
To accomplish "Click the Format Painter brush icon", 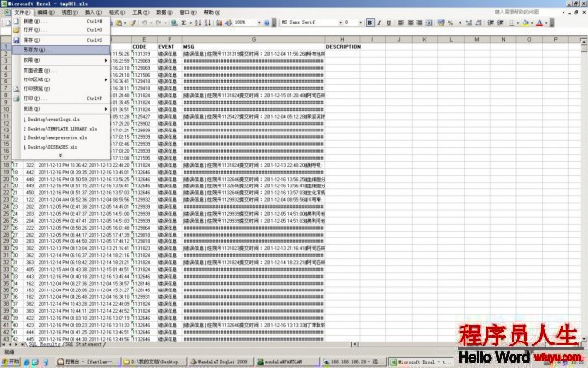I will (x=133, y=23).
